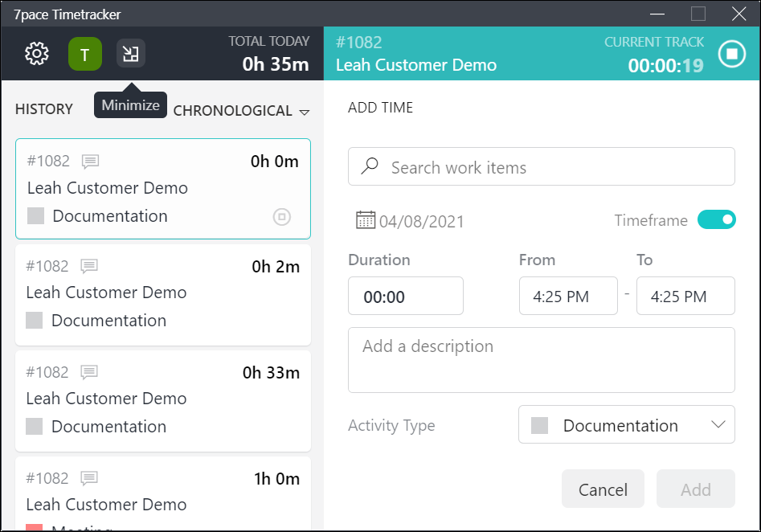
Task: Click the grey swatch in the Activity Type dropdown
Action: [539, 425]
